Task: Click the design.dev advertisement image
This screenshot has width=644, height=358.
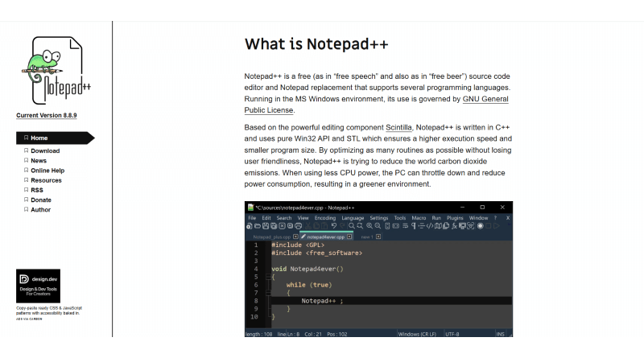Action: click(38, 286)
